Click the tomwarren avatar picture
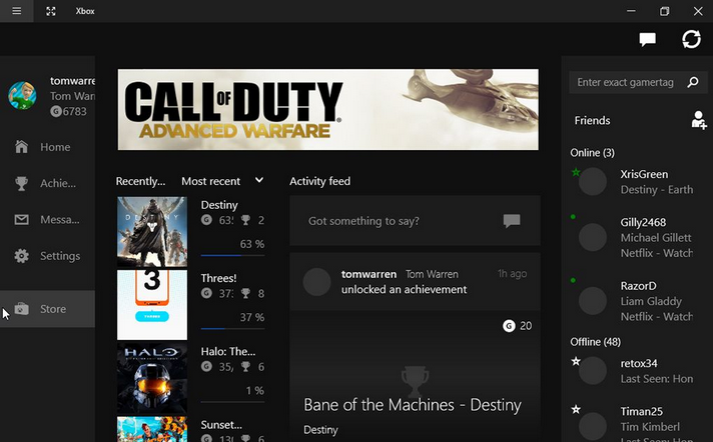The image size is (713, 442). point(22,95)
